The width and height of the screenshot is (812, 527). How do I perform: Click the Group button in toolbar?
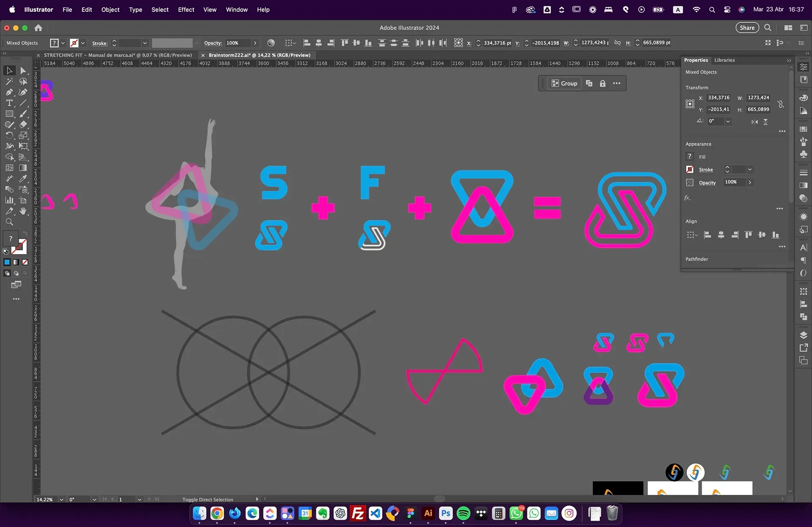tap(564, 83)
